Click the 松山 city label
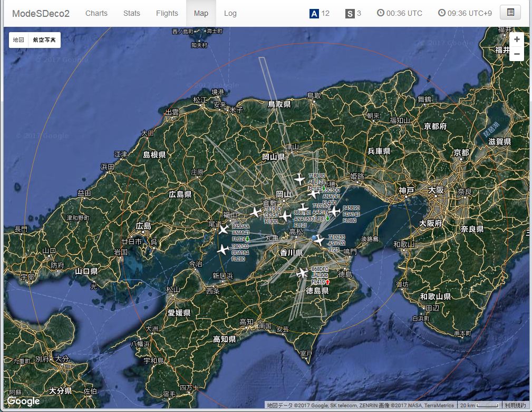532x412 pixels. [x=173, y=289]
